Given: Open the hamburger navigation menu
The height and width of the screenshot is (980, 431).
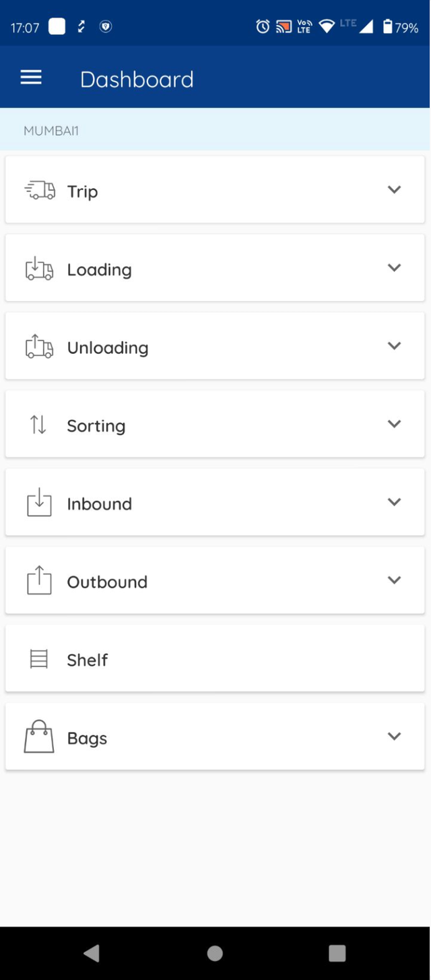Looking at the screenshot, I should pos(31,78).
